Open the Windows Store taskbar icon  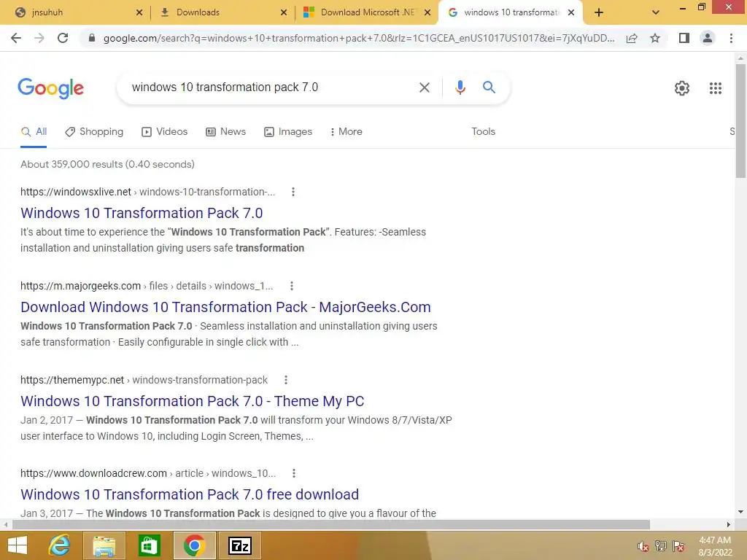(149, 545)
